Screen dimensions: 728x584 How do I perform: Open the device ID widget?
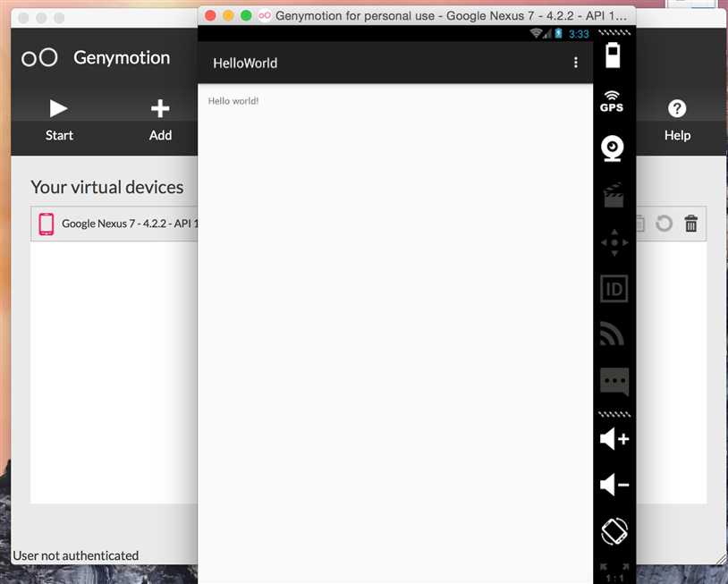pos(614,289)
